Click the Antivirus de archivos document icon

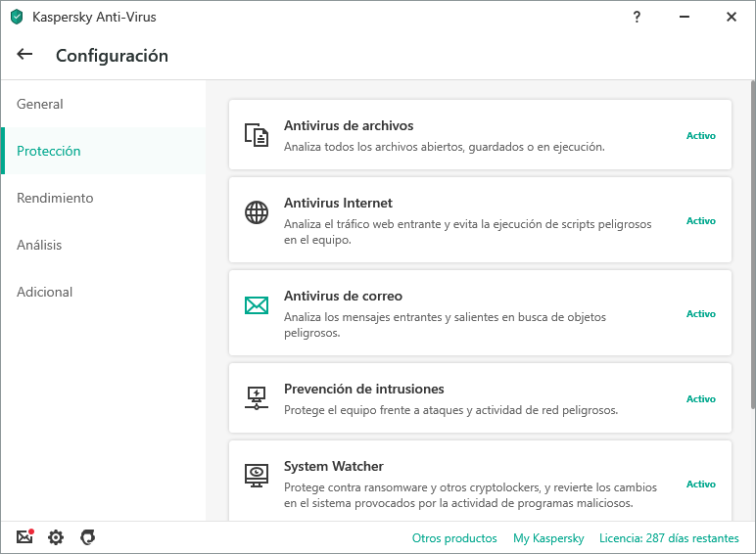(x=256, y=135)
